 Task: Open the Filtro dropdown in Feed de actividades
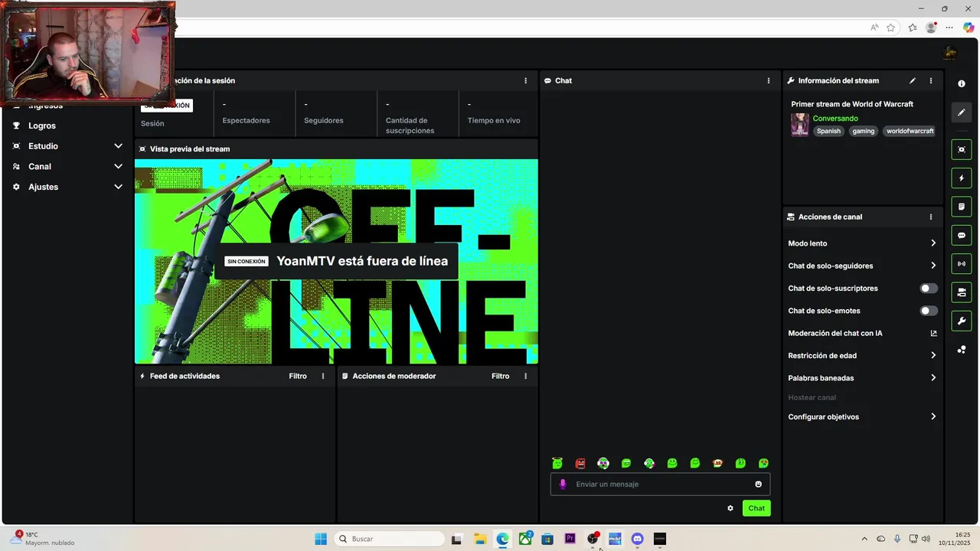(298, 376)
